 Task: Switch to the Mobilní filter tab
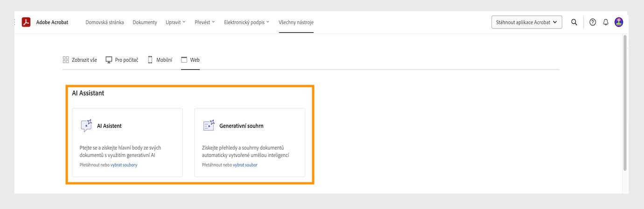(160, 60)
